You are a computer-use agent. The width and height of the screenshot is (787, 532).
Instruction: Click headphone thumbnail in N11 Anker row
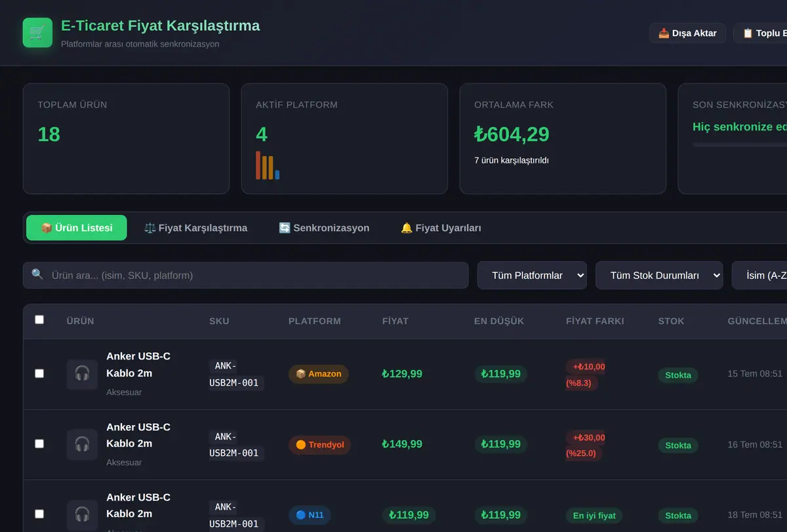82,515
